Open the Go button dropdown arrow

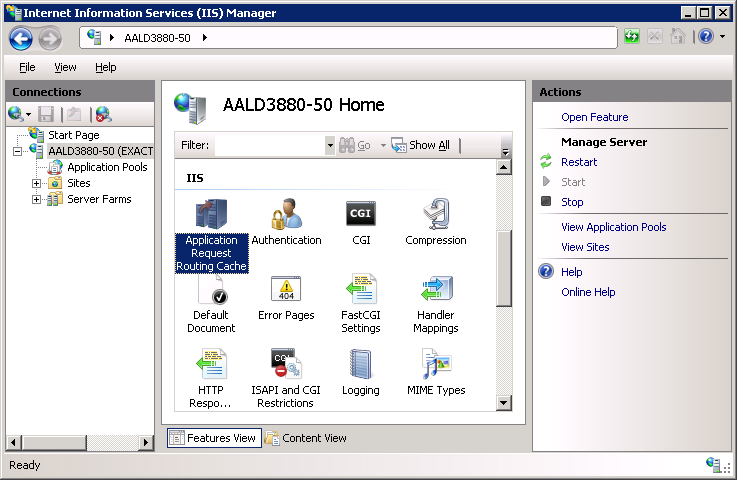tap(383, 145)
